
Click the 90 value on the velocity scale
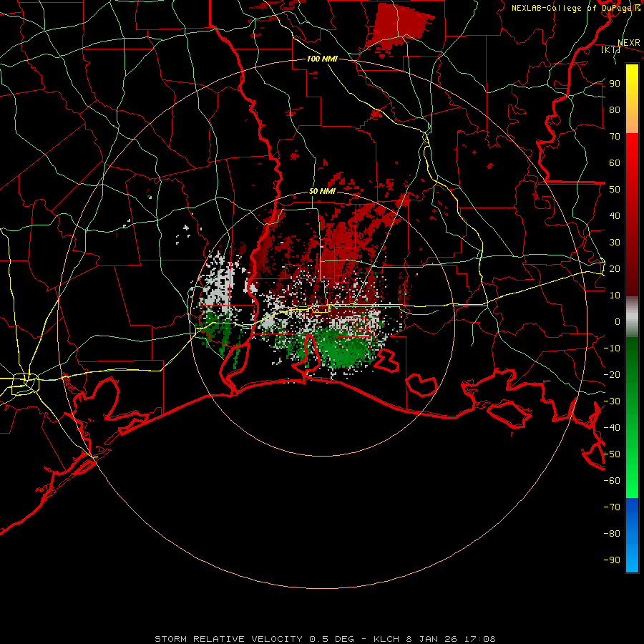(615, 84)
